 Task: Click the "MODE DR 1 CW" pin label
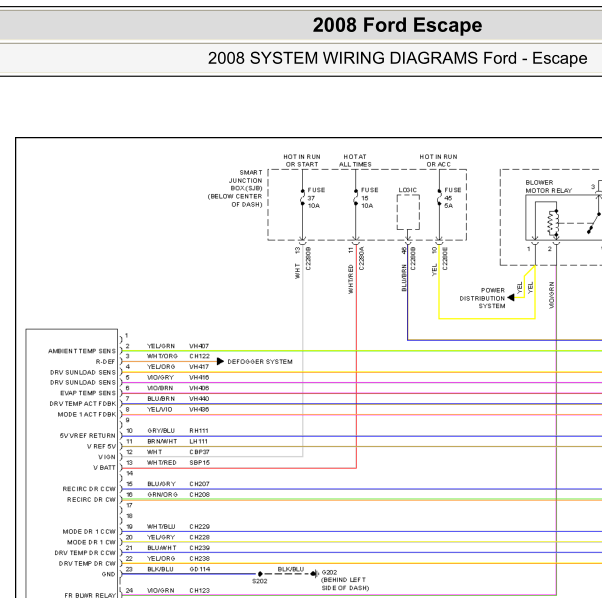point(91,542)
